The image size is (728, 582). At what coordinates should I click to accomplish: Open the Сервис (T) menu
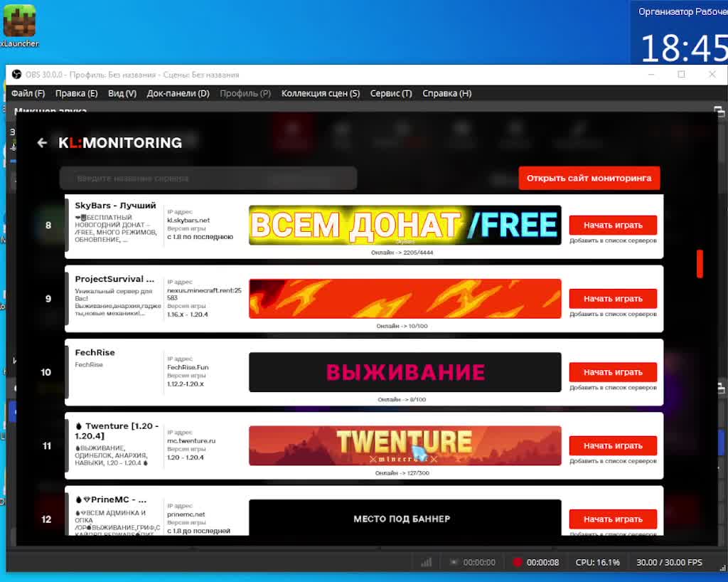[x=391, y=93]
